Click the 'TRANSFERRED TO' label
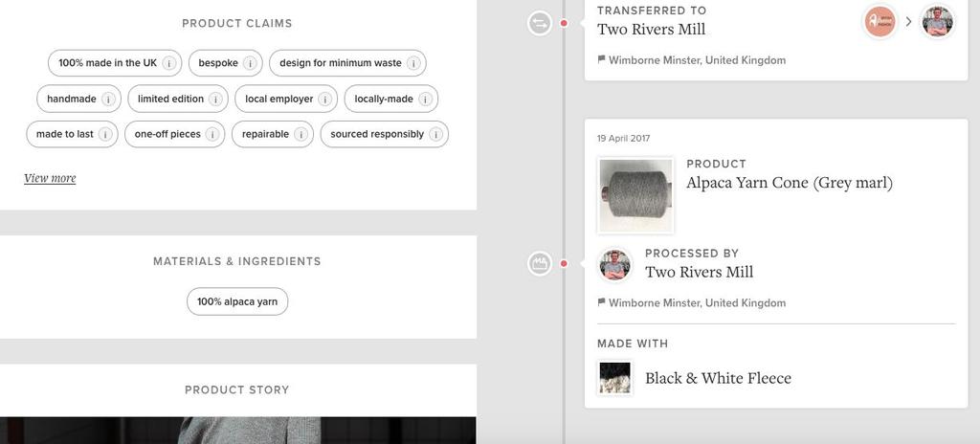The height and width of the screenshot is (444, 980). 652,11
